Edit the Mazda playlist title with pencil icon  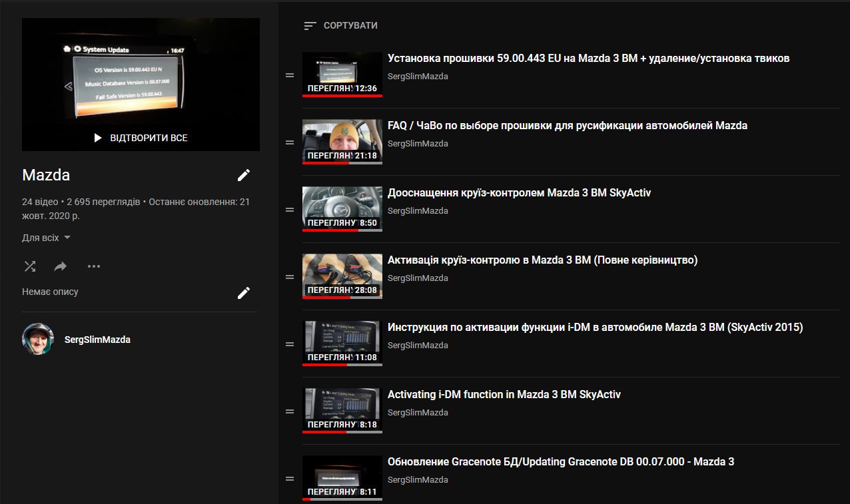(244, 175)
